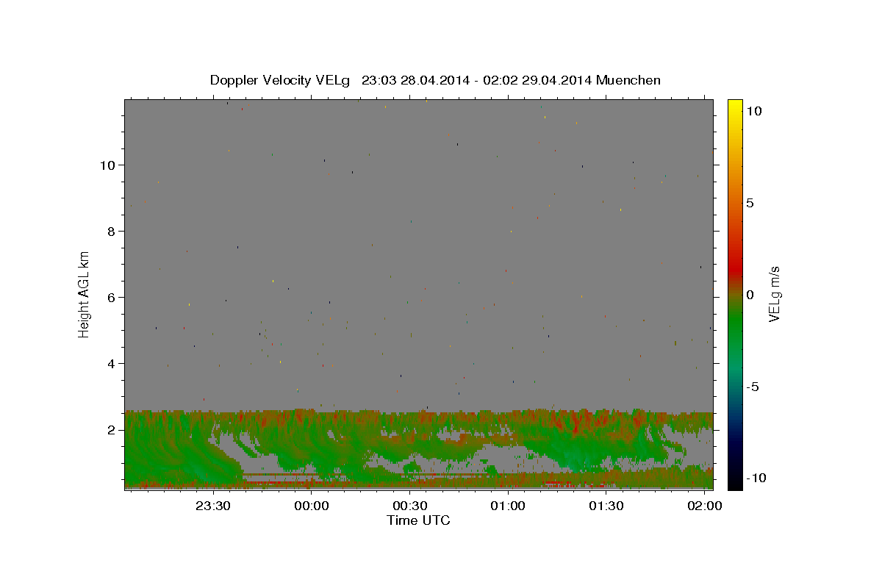Viewport: 882px width, 588px height.
Task: Select the 00:00 time axis label
Action: tap(311, 506)
